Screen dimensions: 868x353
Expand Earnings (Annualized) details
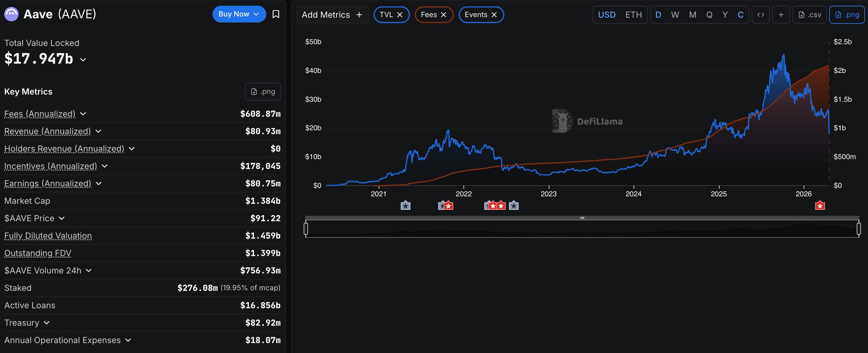99,183
